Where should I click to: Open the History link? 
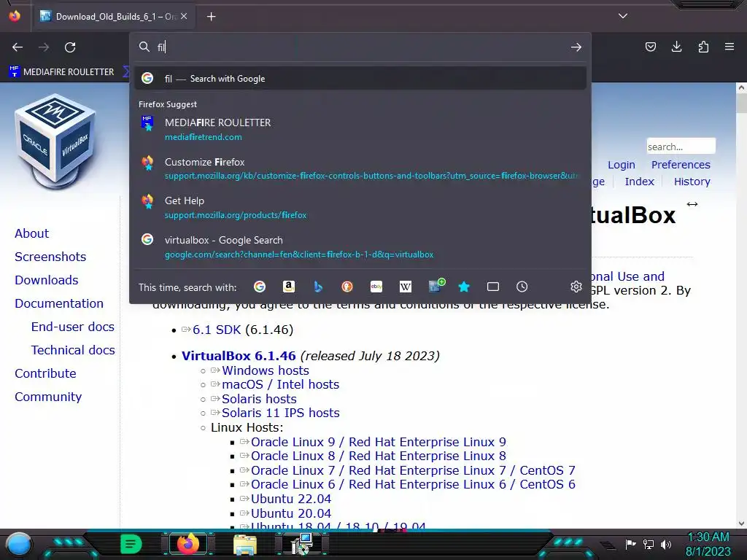coord(692,182)
